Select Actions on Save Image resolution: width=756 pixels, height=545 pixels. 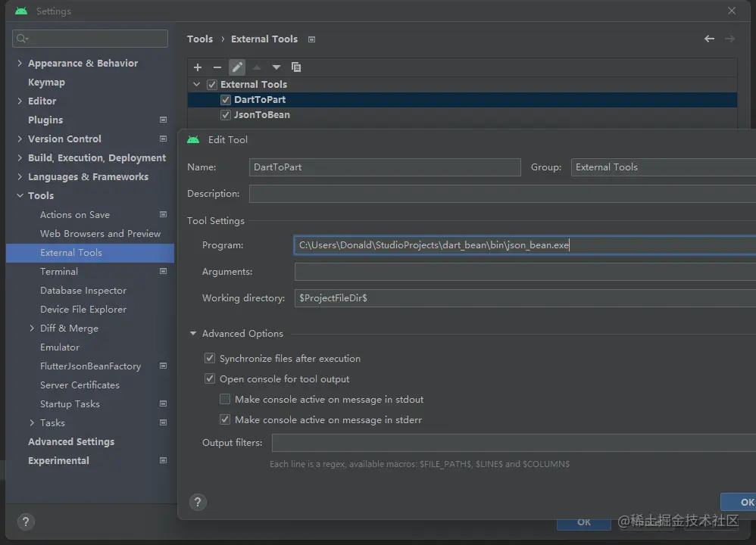[75, 215]
